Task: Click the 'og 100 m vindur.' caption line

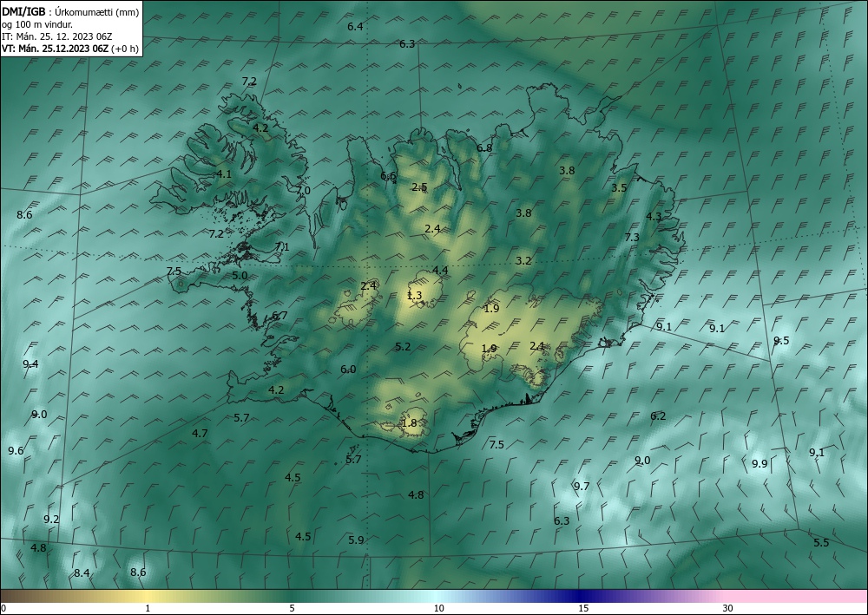Action: pos(37,24)
